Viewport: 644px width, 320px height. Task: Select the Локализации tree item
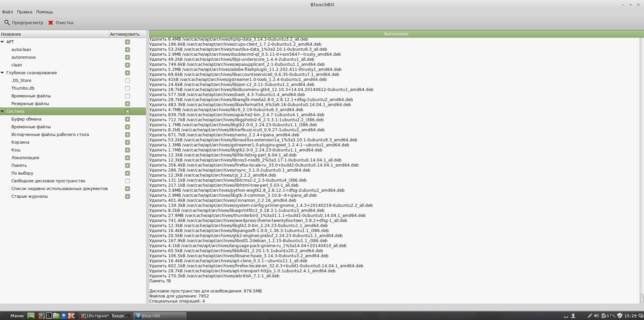coord(25,158)
